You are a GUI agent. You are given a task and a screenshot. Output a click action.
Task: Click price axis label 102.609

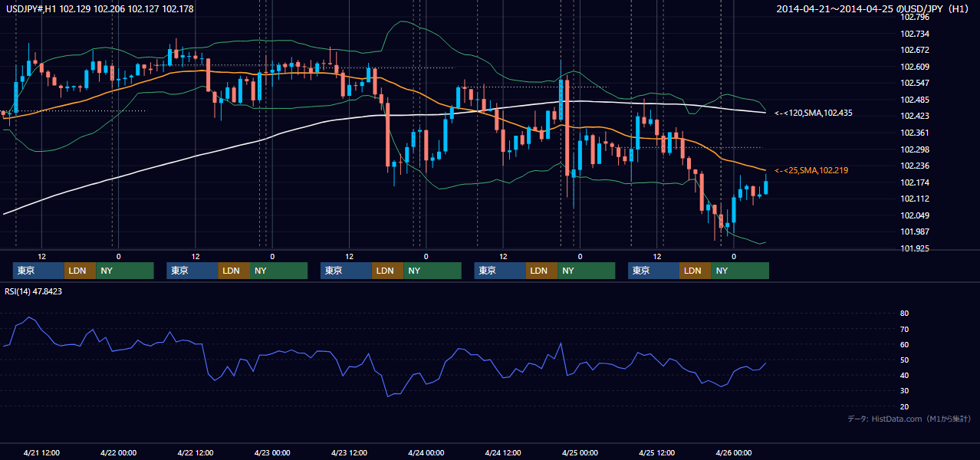click(x=915, y=67)
